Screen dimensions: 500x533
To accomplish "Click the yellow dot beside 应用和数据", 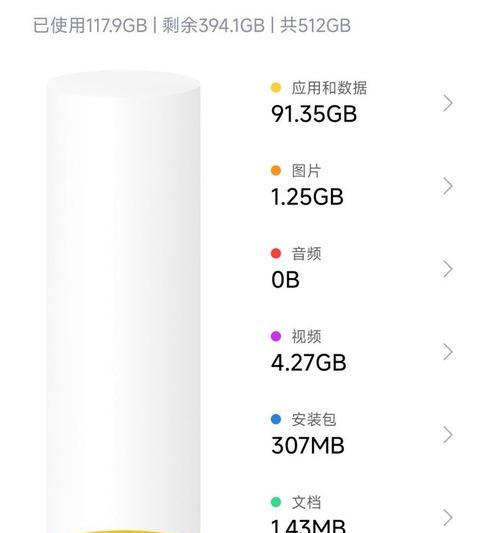I will click(276, 88).
